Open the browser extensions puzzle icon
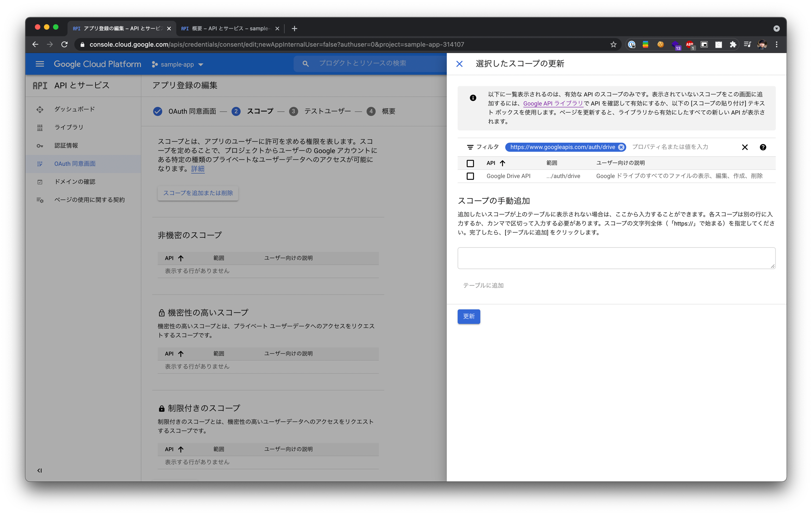The height and width of the screenshot is (515, 812). pos(733,44)
